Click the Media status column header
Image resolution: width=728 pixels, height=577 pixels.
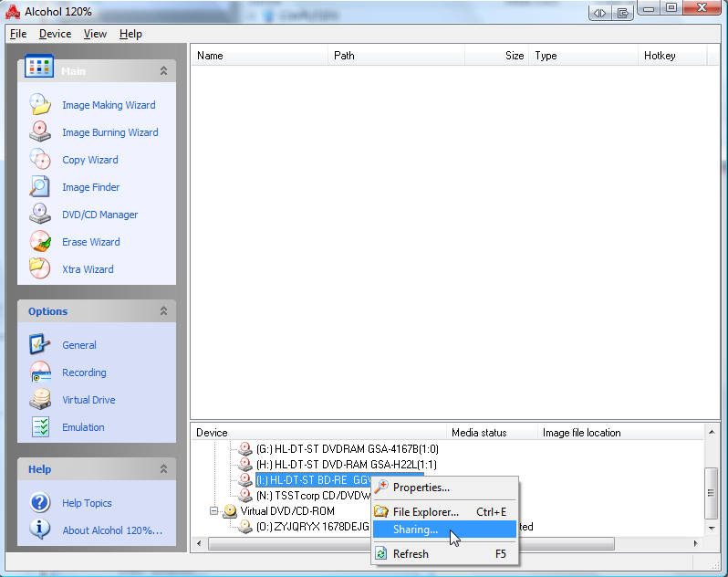pos(492,433)
